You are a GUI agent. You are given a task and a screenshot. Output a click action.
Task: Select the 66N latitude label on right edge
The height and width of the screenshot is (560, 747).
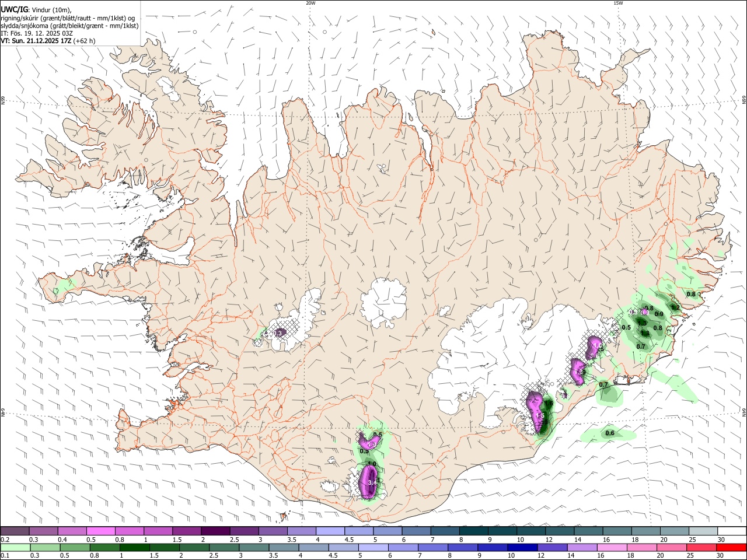click(x=744, y=101)
